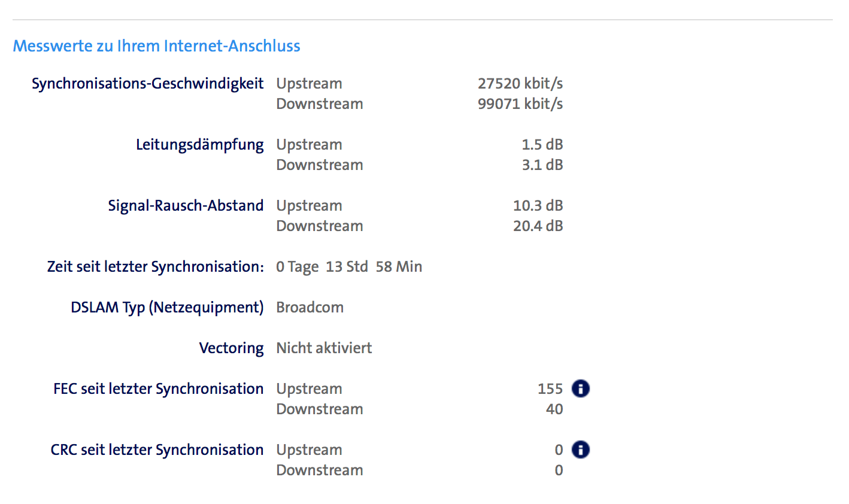Viewport: 849px width, 504px height.
Task: Select the 'DSLAM Typ (Netzequipment)' label
Action: point(167,307)
